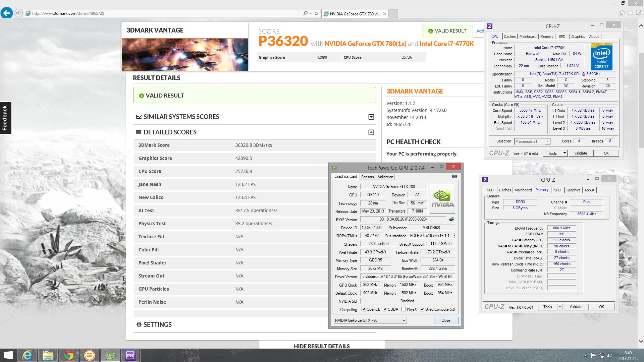The height and width of the screenshot is (362, 644).
Task: Click the Refresh icon in address bar
Action: (x=316, y=13)
